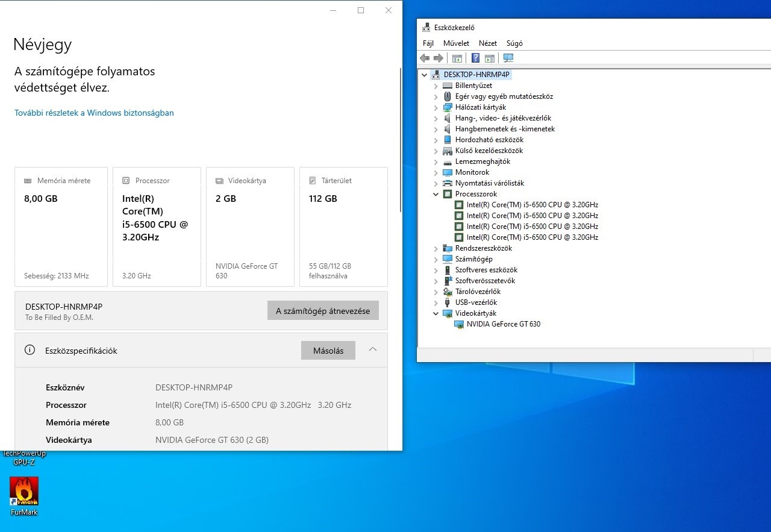Viewport: 771px width, 532px height.
Task: Select the mouse icon beside Egér
Action: click(448, 96)
